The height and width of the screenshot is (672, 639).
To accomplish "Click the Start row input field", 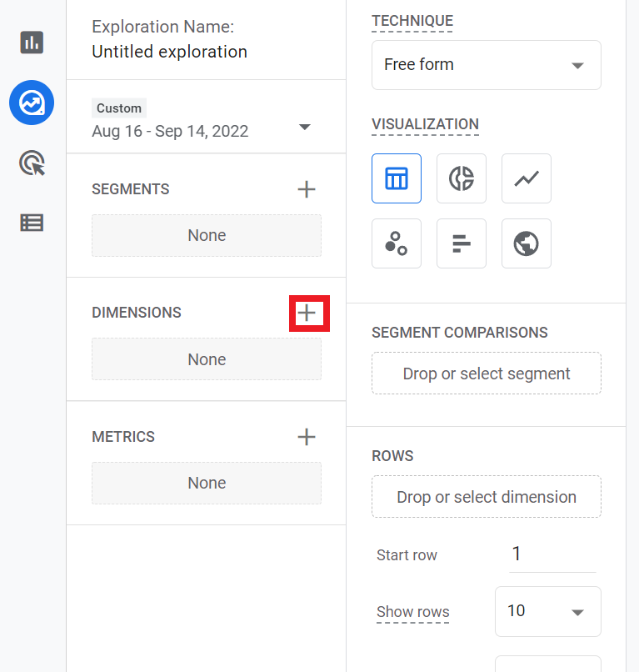I will tap(552, 554).
